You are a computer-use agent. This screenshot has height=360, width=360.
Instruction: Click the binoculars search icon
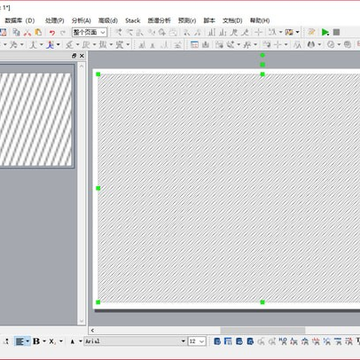point(311,44)
